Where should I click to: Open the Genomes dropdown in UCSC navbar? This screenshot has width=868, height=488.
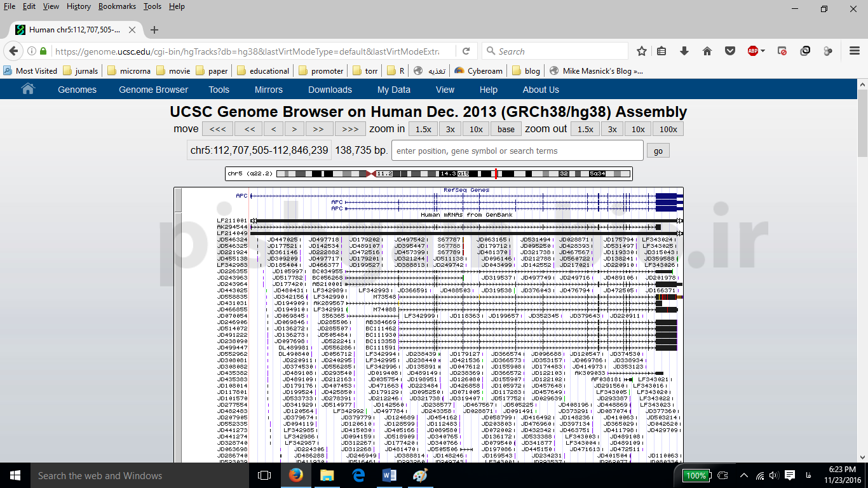click(x=77, y=90)
